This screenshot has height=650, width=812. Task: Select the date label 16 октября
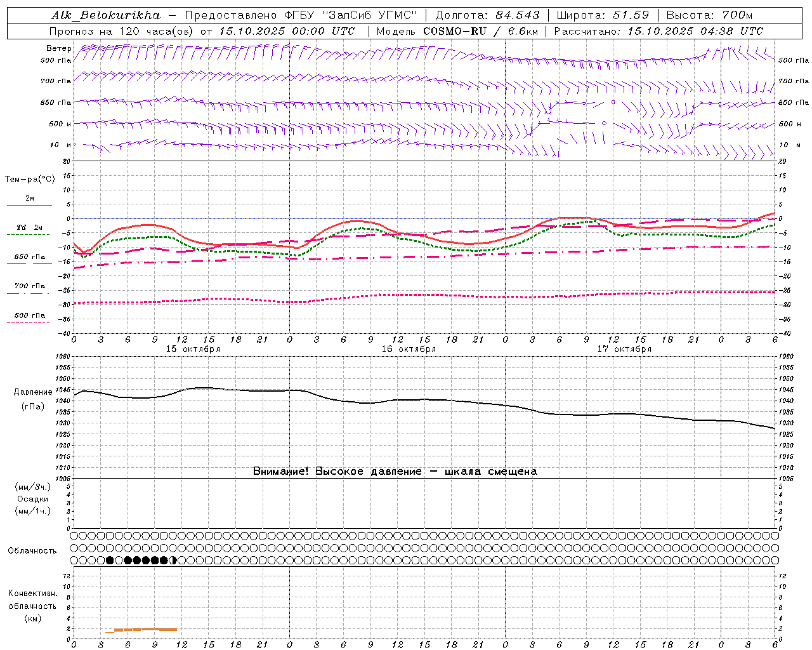[x=409, y=349]
